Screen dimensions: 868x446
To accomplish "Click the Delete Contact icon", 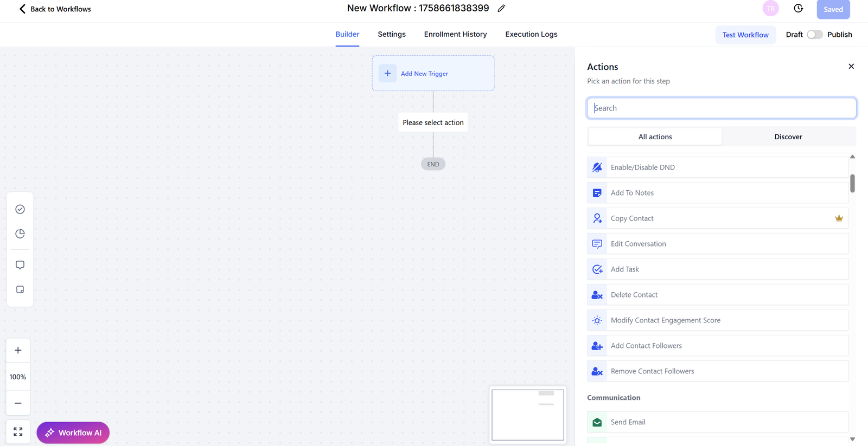I will (597, 295).
